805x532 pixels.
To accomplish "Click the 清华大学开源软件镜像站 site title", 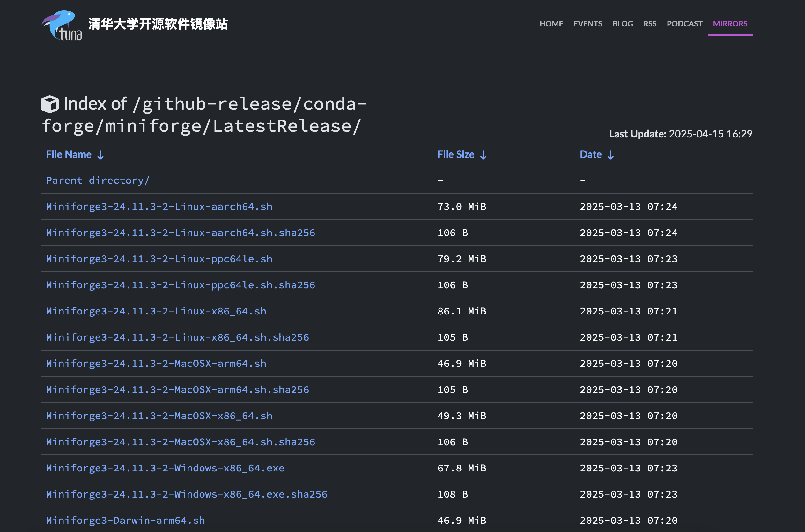I will pos(158,25).
